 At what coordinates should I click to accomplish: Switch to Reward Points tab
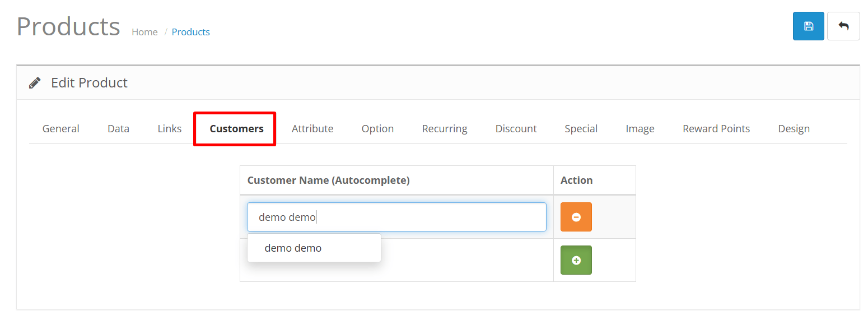point(716,129)
